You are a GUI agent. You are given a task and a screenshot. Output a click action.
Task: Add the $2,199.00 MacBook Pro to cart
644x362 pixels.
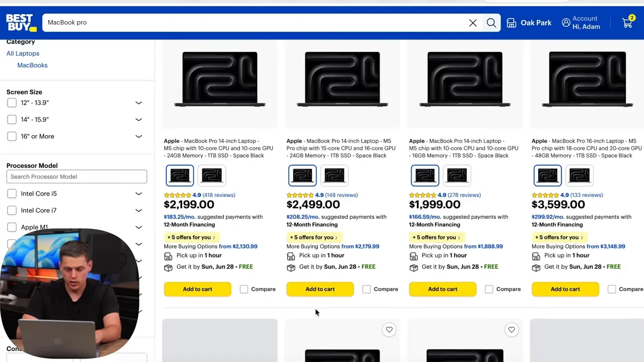pos(198,289)
